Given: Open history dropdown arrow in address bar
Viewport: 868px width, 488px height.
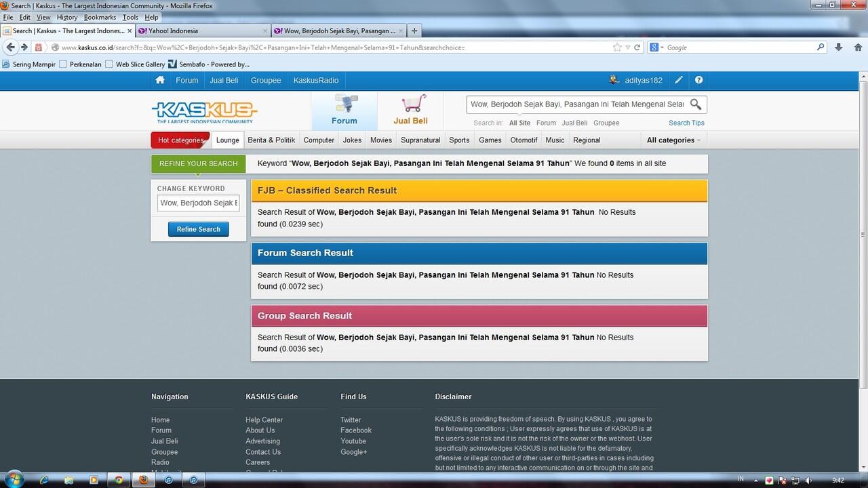Looking at the screenshot, I should point(627,47).
